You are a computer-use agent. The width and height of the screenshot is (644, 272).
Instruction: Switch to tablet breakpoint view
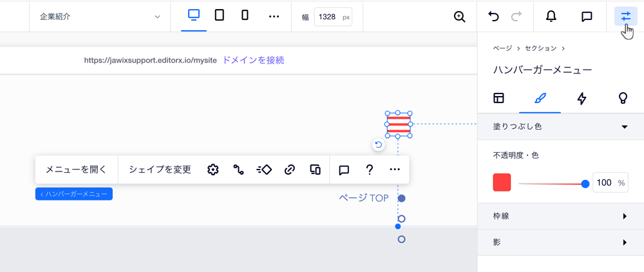tap(220, 15)
